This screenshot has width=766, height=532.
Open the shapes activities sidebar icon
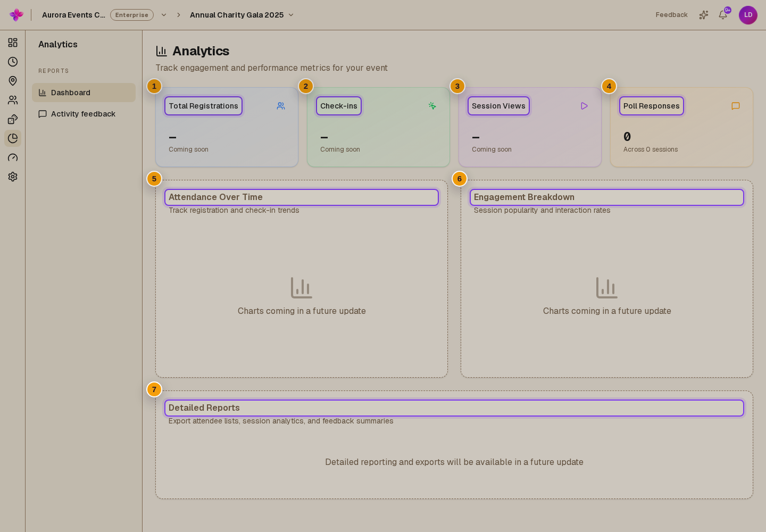pos(13,119)
